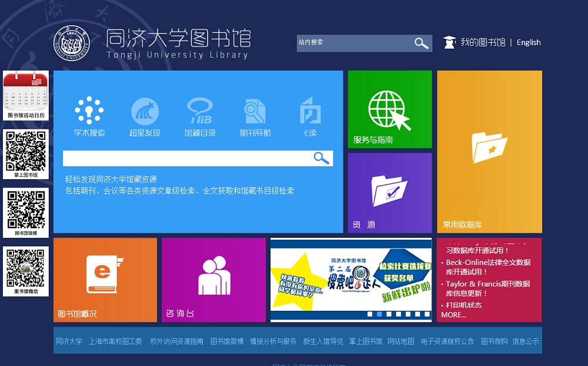Click the site search magnifier icon
The height and width of the screenshot is (366, 588).
click(422, 43)
